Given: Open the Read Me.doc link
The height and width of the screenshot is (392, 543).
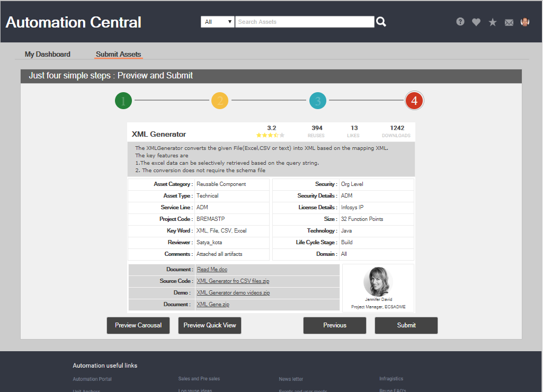Looking at the screenshot, I should [212, 270].
